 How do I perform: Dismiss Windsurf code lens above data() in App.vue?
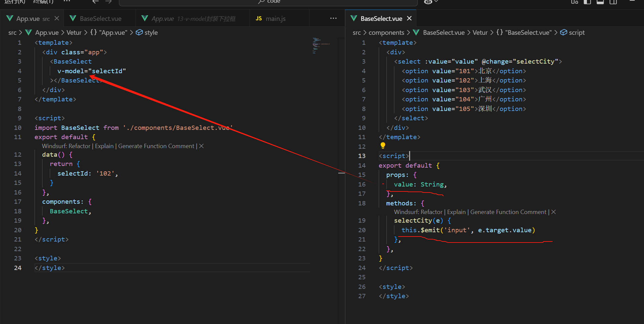pyautogui.click(x=201, y=146)
